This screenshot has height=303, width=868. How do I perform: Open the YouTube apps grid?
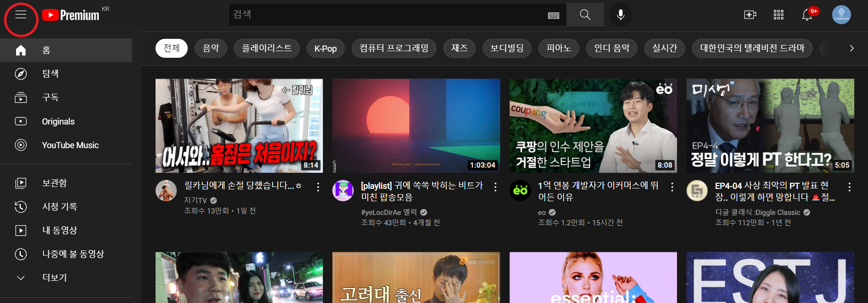779,15
